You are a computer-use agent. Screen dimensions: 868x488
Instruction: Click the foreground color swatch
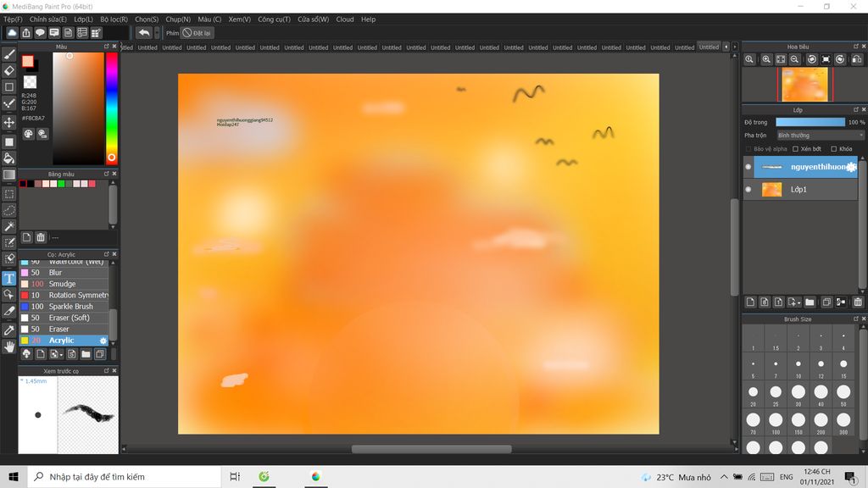click(x=28, y=61)
